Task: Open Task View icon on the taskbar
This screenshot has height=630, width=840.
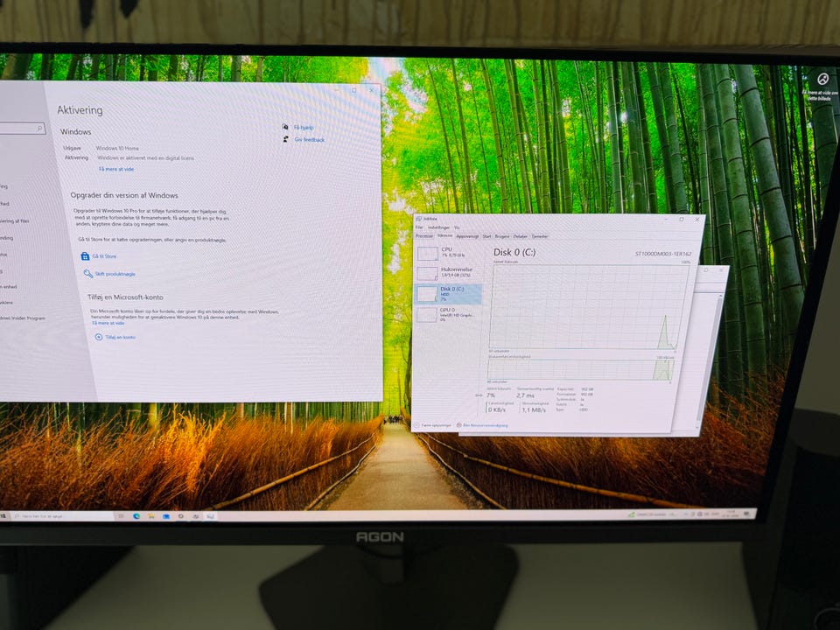Action: [122, 516]
